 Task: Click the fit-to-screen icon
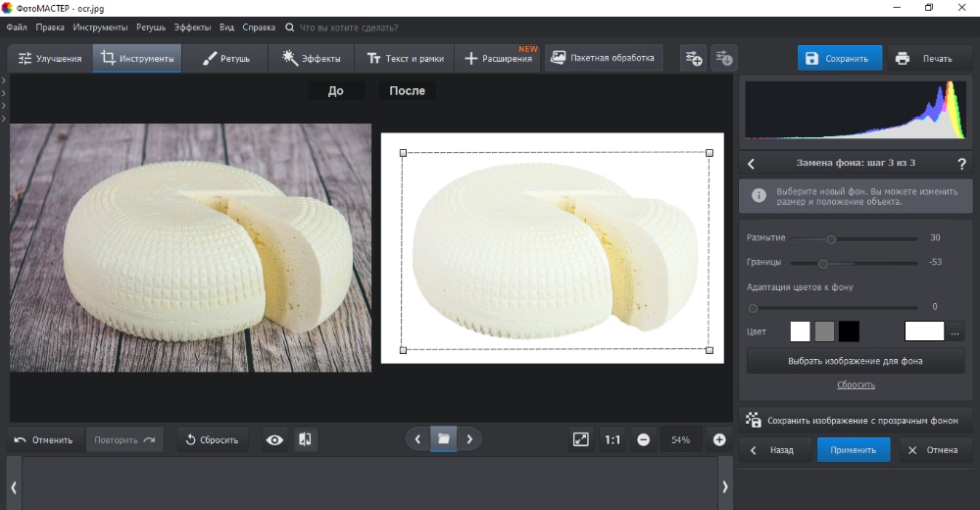pos(580,440)
